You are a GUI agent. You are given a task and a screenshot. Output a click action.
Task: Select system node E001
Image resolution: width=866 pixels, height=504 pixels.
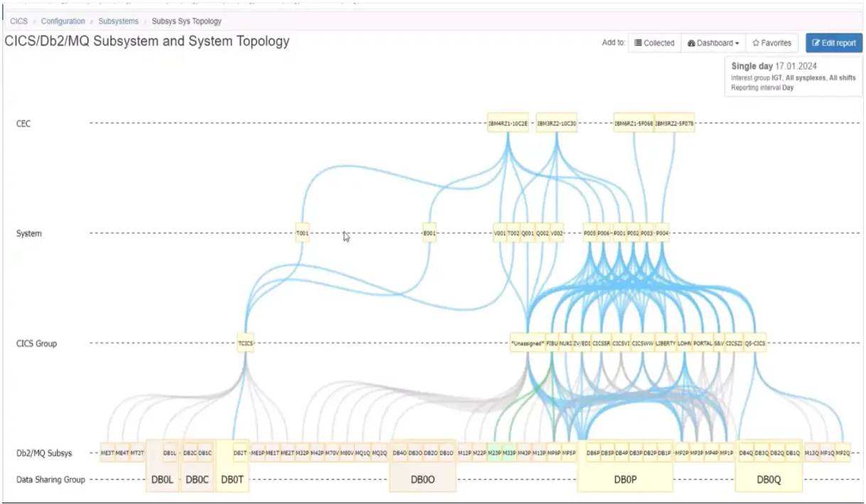coord(429,233)
